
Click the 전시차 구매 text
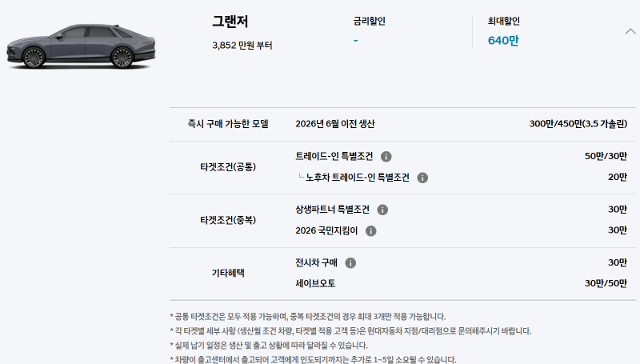pyautogui.click(x=316, y=262)
